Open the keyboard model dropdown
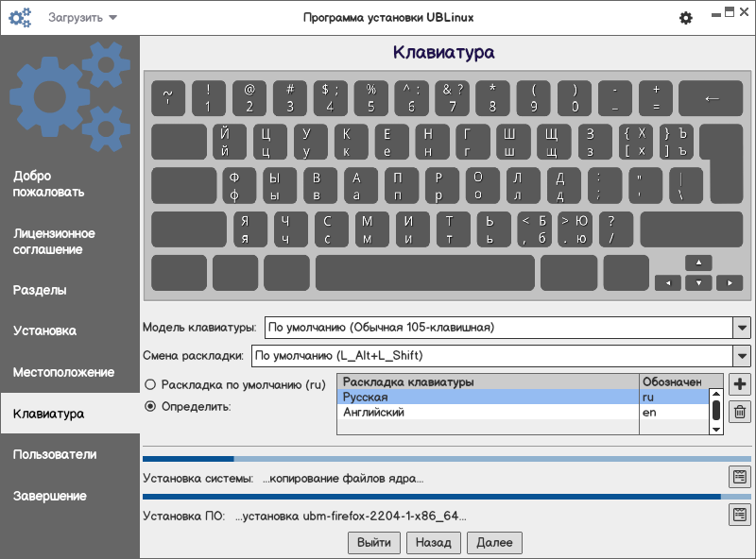 point(741,328)
